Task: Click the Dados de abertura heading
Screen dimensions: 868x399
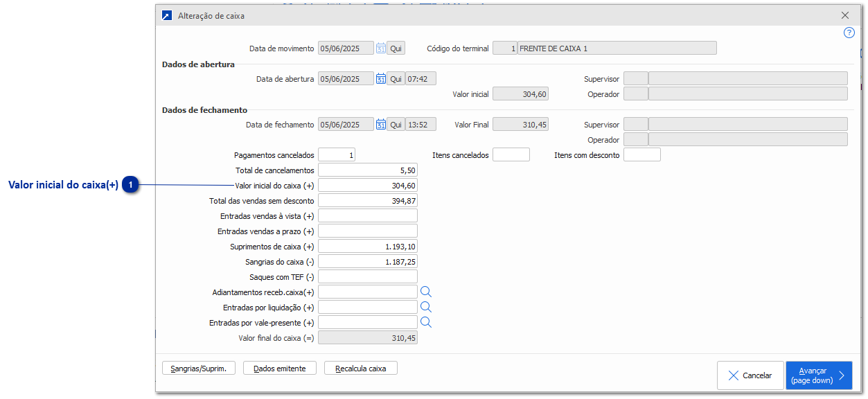Action: (198, 64)
